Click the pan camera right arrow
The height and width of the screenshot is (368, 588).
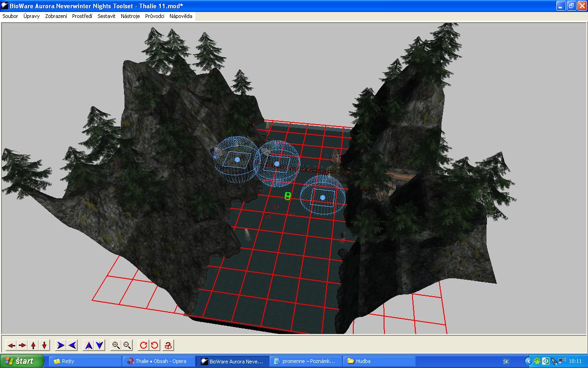(23, 345)
